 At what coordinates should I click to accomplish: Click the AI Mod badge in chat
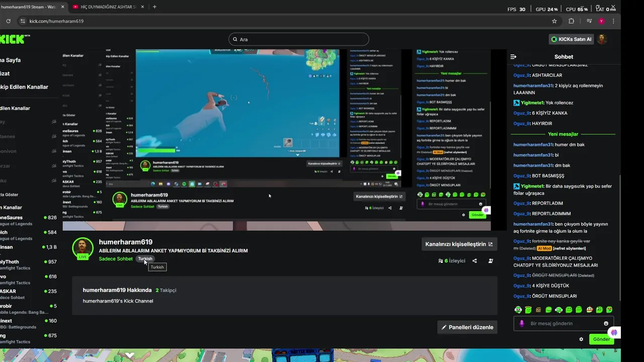pos(544,248)
